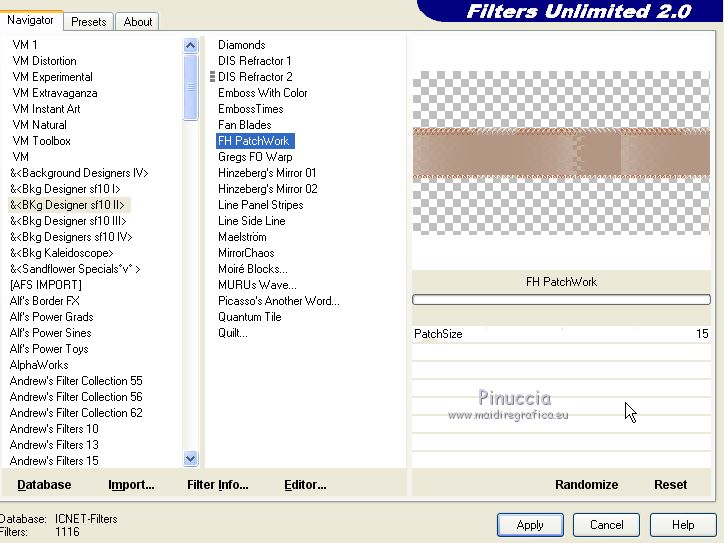Select [AFS IMPORT] category
The width and height of the screenshot is (724, 543).
pyautogui.click(x=46, y=285)
